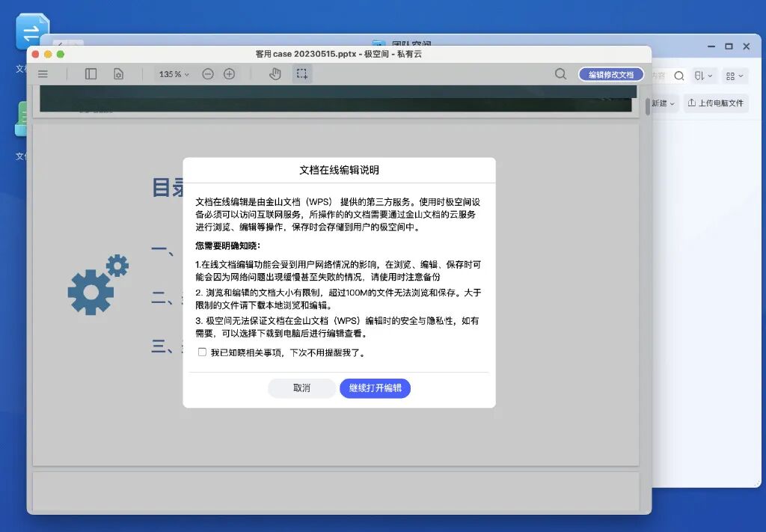Click the search icon in the 团队空间 window

coord(679,76)
